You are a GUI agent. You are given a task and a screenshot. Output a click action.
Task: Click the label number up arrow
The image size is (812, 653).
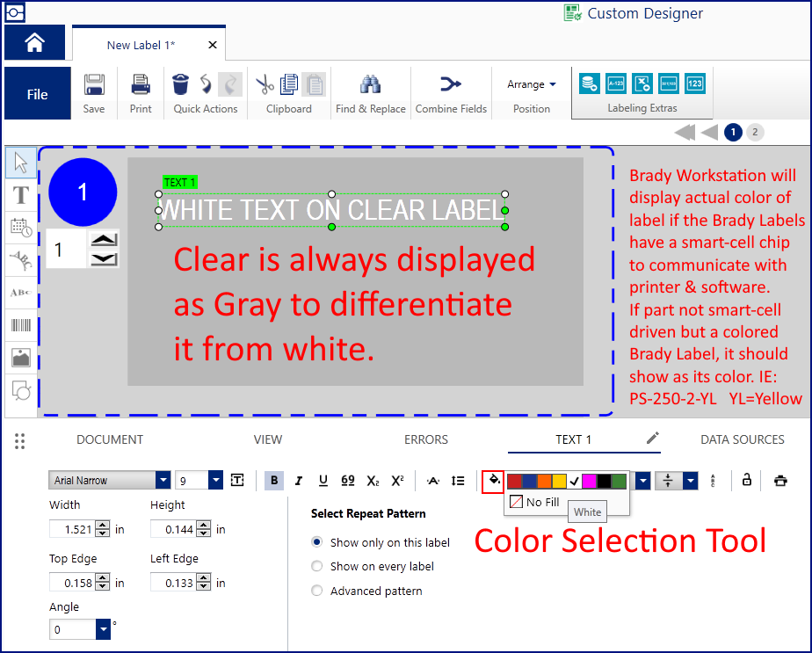pyautogui.click(x=104, y=239)
